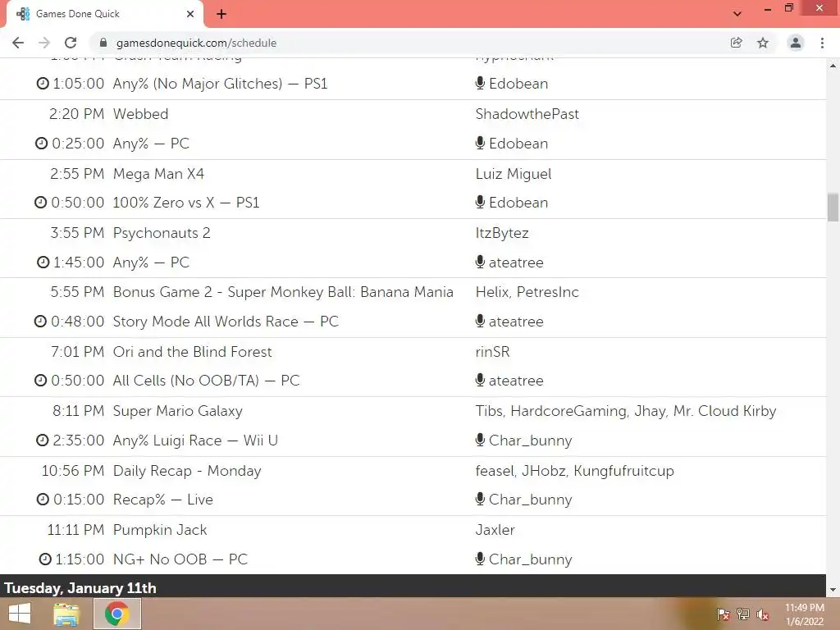Viewport: 840px width, 630px height.
Task: Click Any% Luigi Race — Wii U text
Action: point(195,441)
